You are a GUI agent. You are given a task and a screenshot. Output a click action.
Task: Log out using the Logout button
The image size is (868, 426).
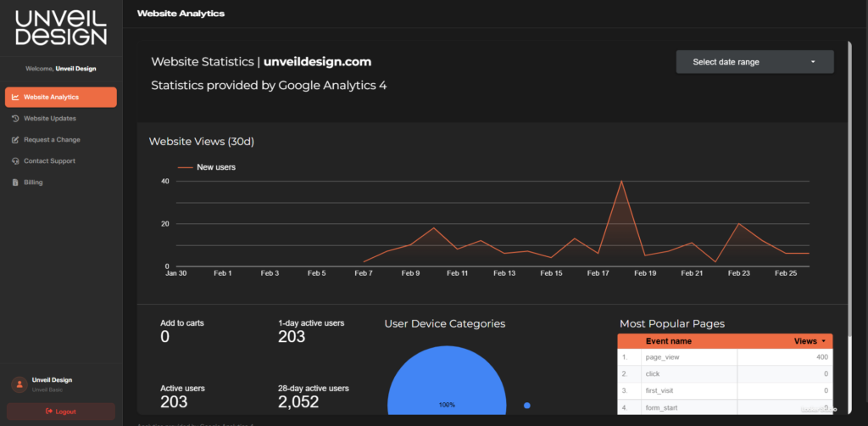pyautogui.click(x=61, y=411)
